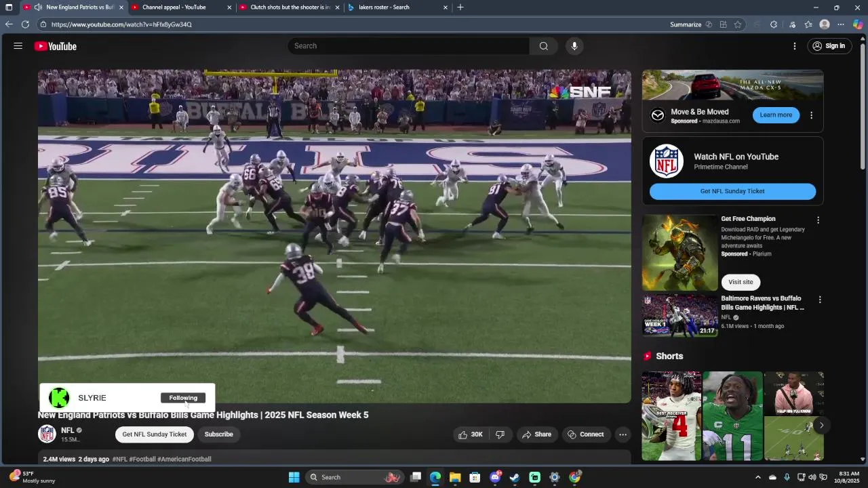
Task: Open more actions menu beside Connect
Action: (x=623, y=434)
